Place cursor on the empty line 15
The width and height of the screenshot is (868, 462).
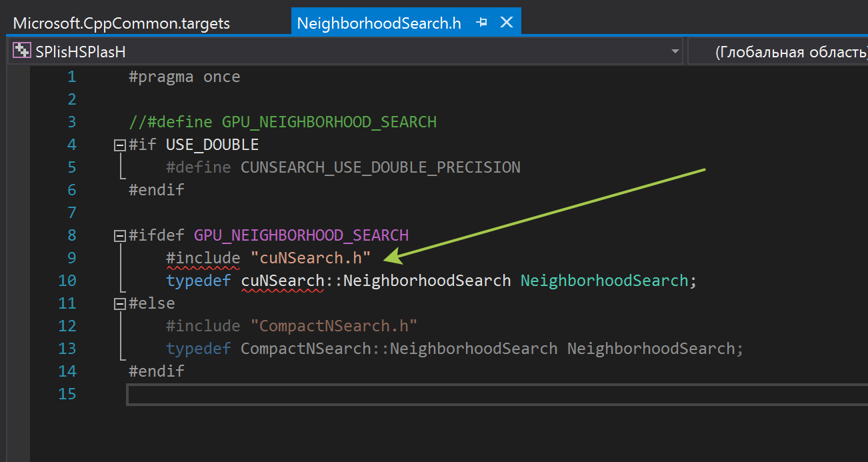[x=267, y=393]
